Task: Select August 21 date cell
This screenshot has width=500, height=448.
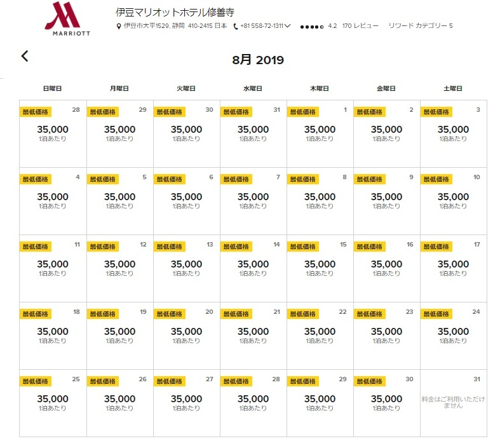Action: 253,336
